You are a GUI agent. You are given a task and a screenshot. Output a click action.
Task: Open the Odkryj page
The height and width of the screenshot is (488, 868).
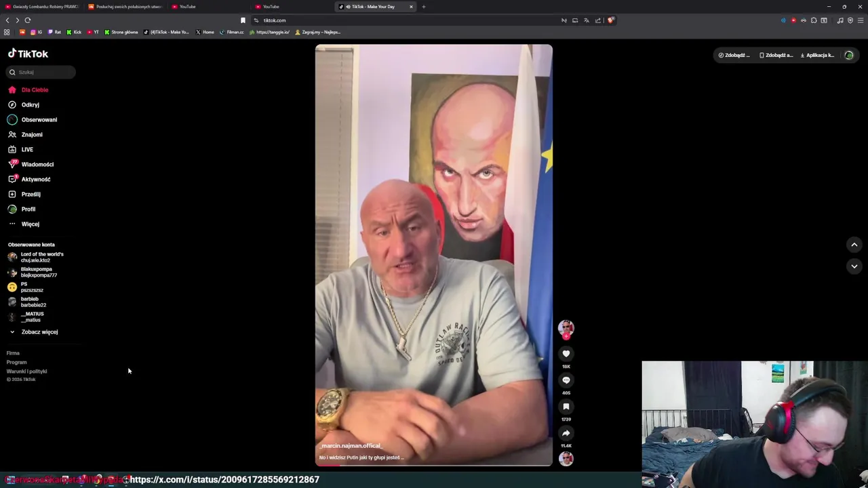coord(24,104)
